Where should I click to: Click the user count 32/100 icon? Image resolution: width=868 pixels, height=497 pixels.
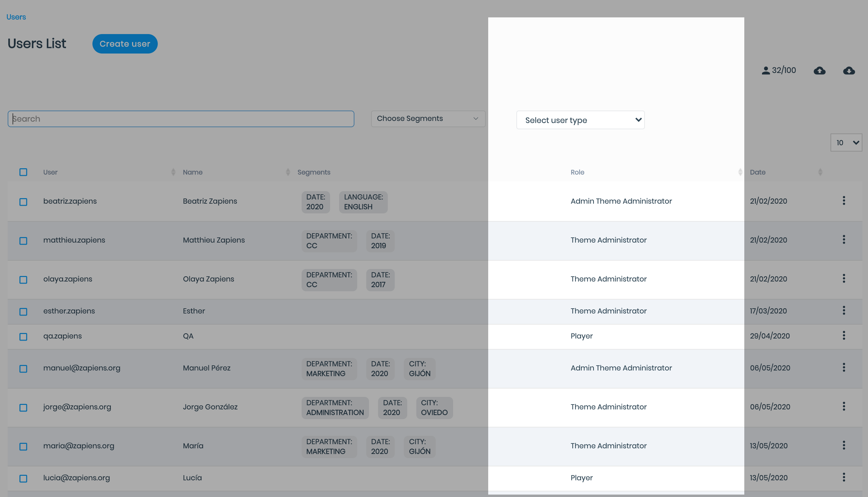click(765, 71)
